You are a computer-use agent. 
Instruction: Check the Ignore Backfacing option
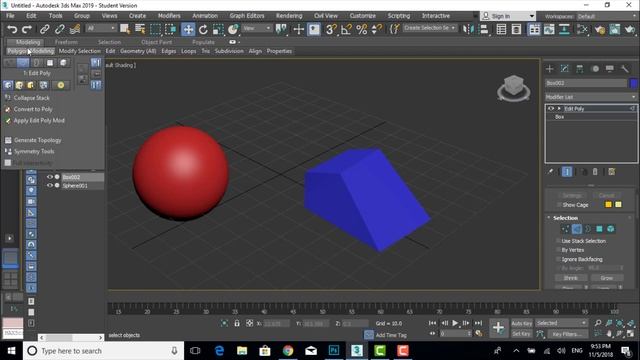pos(558,259)
